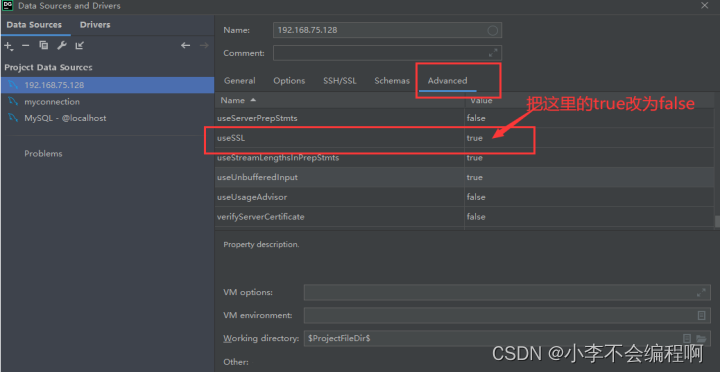This screenshot has width=720, height=373.
Task: Edit useUsageAdvisor value false
Action: 476,197
